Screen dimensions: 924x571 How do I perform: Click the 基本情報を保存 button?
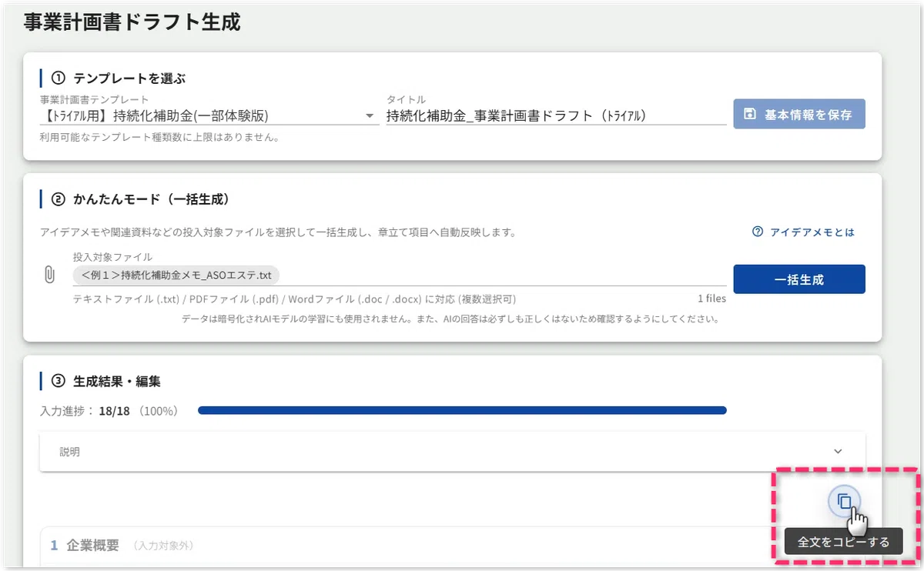pos(799,114)
